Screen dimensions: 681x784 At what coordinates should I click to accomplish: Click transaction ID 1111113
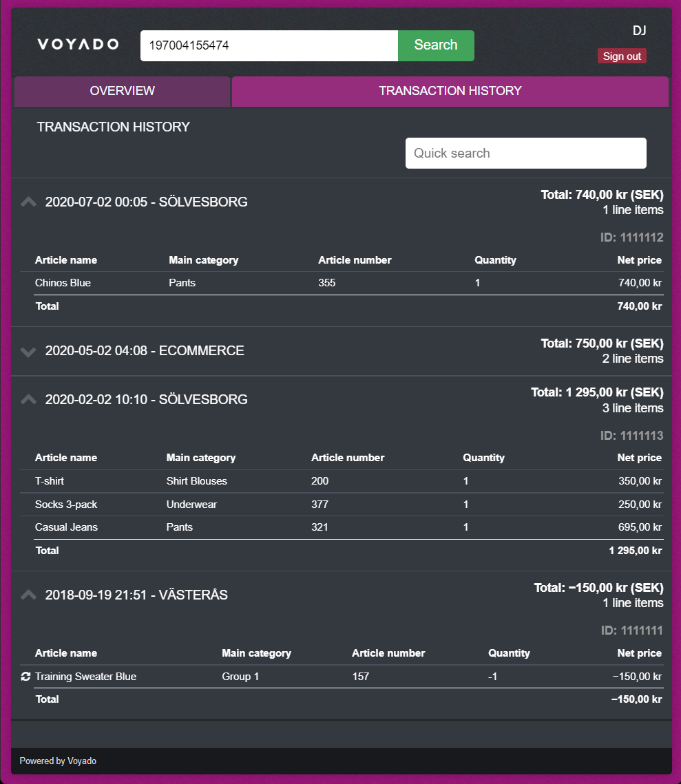[x=633, y=435]
